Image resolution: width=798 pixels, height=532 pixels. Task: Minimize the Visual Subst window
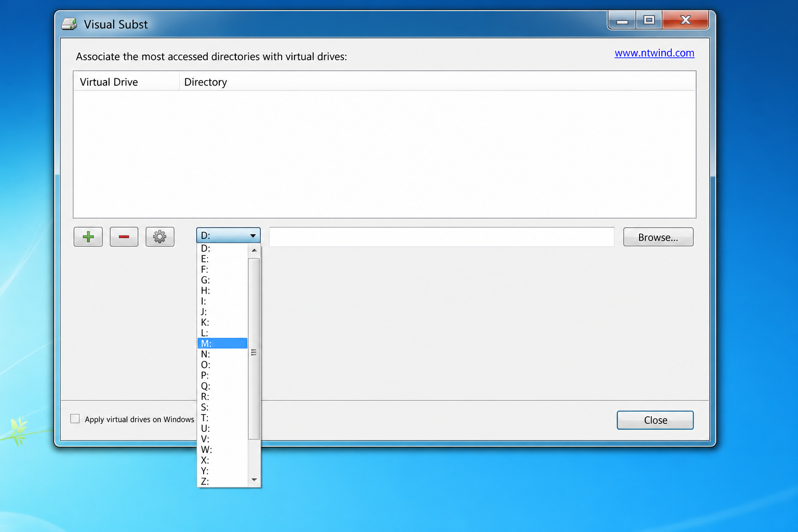622,20
